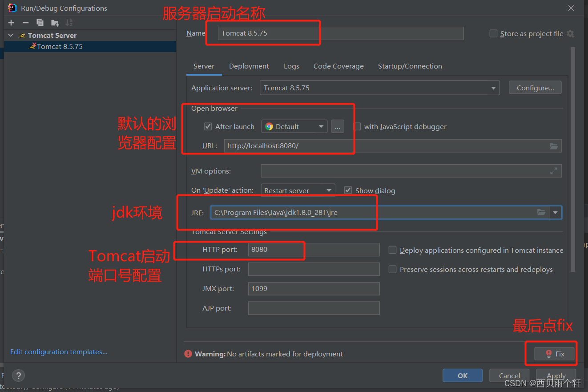588x392 pixels.
Task: Click the IntelliJ dialog title icon
Action: tap(12, 8)
